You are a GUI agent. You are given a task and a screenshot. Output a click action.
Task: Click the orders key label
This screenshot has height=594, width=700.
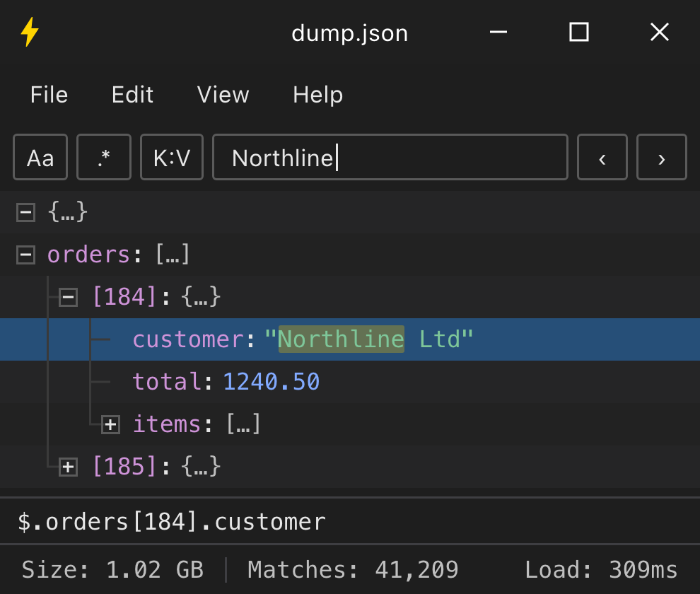tap(89, 255)
